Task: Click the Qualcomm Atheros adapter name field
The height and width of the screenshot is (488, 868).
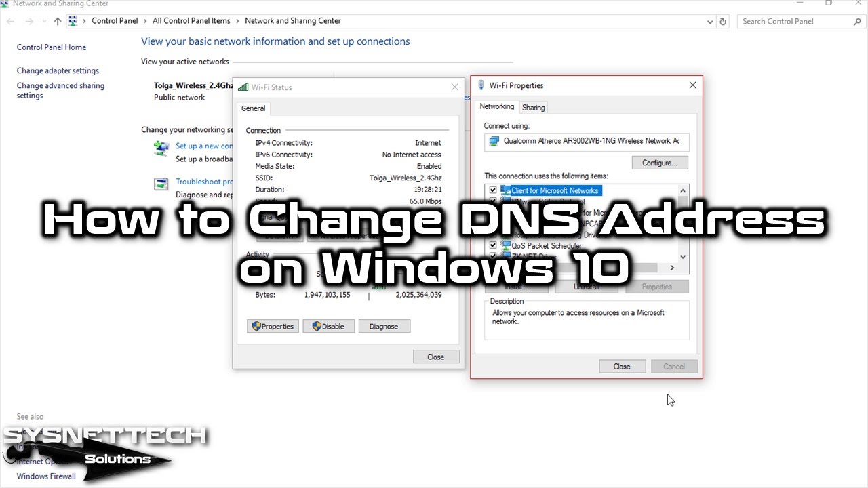Action: click(587, 141)
